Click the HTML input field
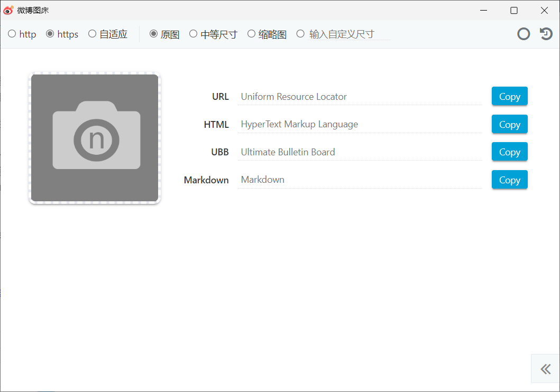 pos(360,124)
